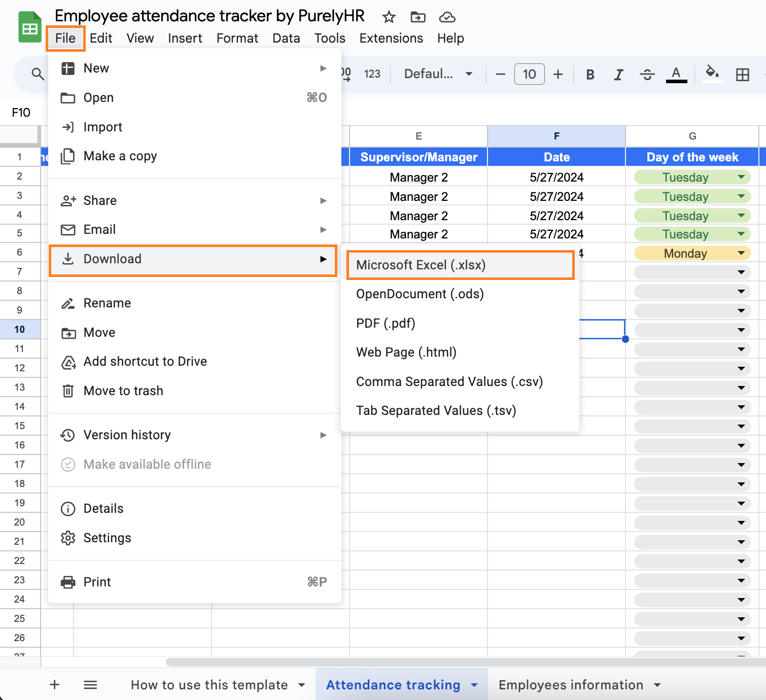Download as Web Page (.html)

(460, 353)
